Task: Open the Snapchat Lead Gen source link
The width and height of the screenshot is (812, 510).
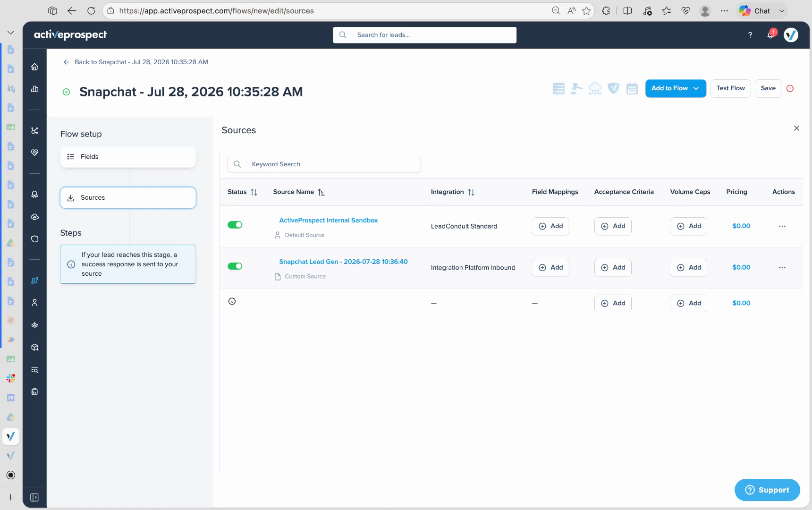Action: point(343,262)
